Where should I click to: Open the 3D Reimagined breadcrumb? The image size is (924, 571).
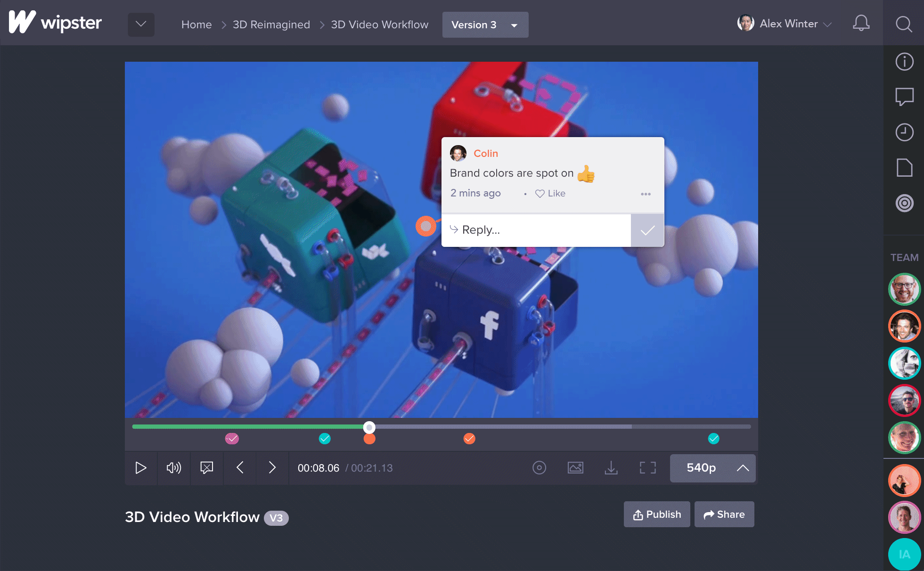click(271, 24)
